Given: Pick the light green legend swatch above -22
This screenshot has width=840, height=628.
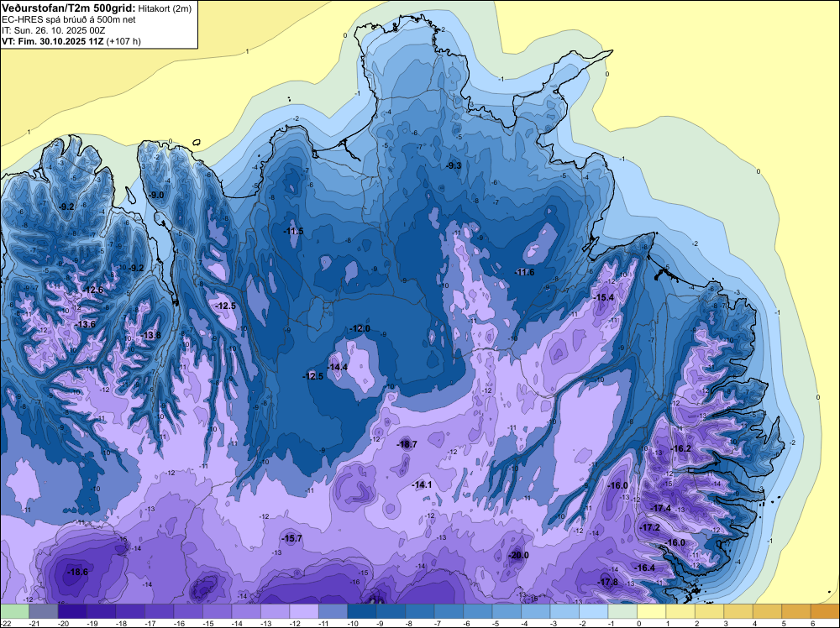Looking at the screenshot, I should (x=14, y=611).
